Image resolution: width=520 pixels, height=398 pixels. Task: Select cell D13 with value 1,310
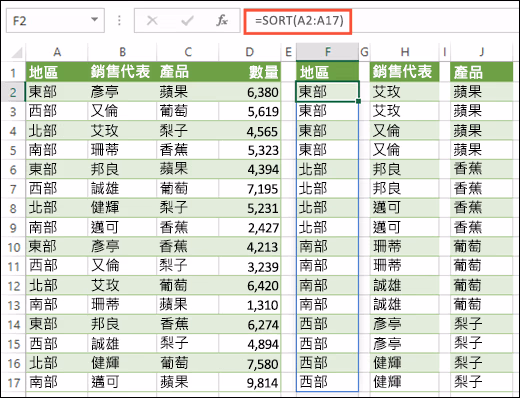250,305
